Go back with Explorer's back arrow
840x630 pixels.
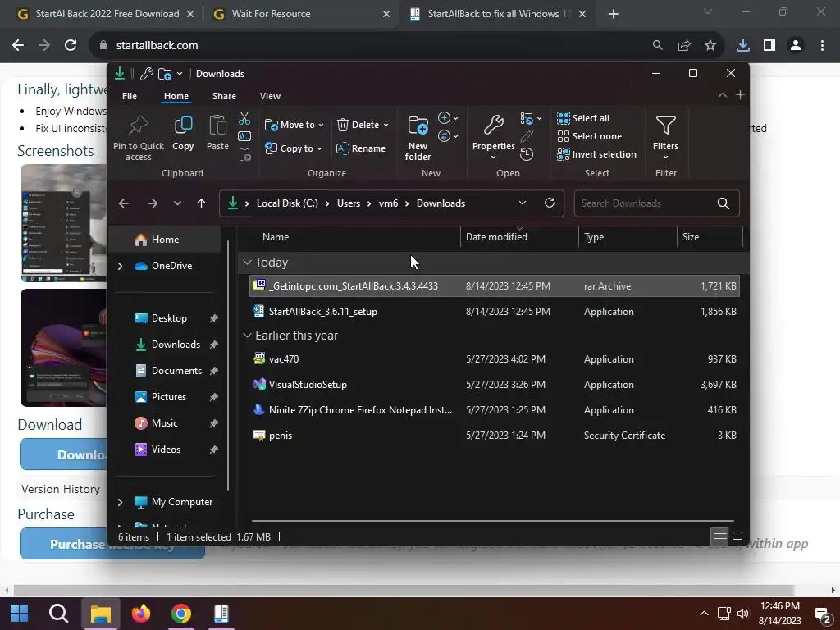124,203
